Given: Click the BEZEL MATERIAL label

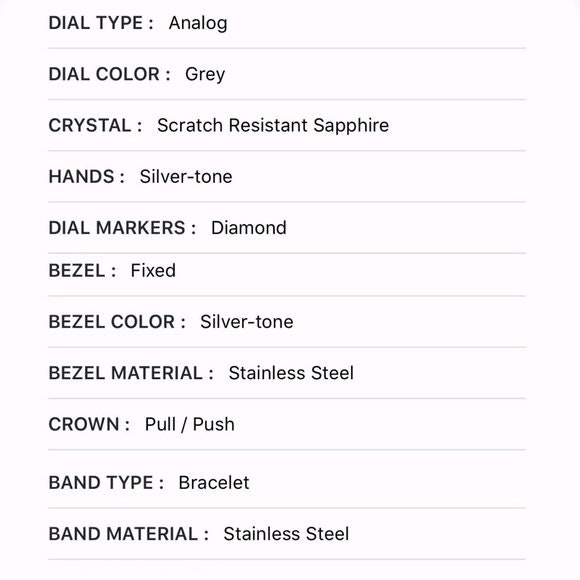Looking at the screenshot, I should (x=131, y=373).
